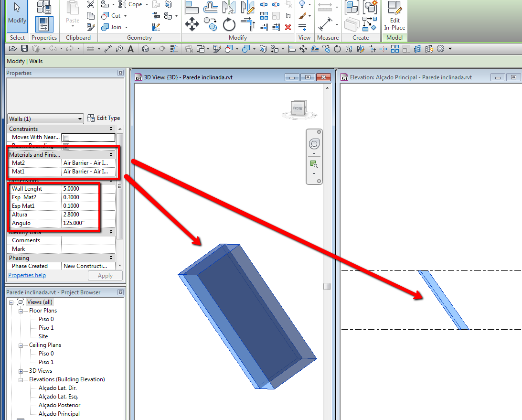Click Zoom in Region navigation icon

314,164
